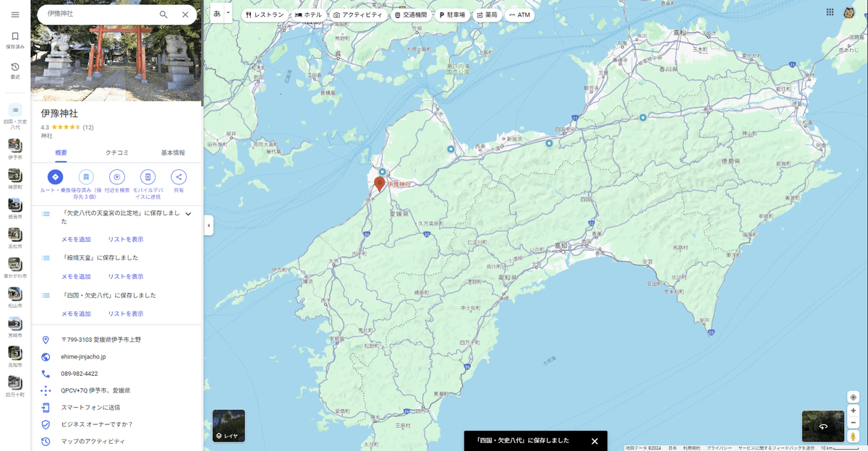Screen dimensions: 868x451
Task: Click the あ input method button
Action: (x=216, y=13)
